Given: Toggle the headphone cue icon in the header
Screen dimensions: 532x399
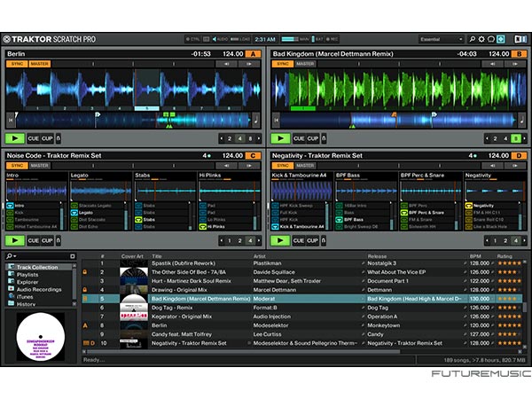Looking at the screenshot, I should pos(491,39).
